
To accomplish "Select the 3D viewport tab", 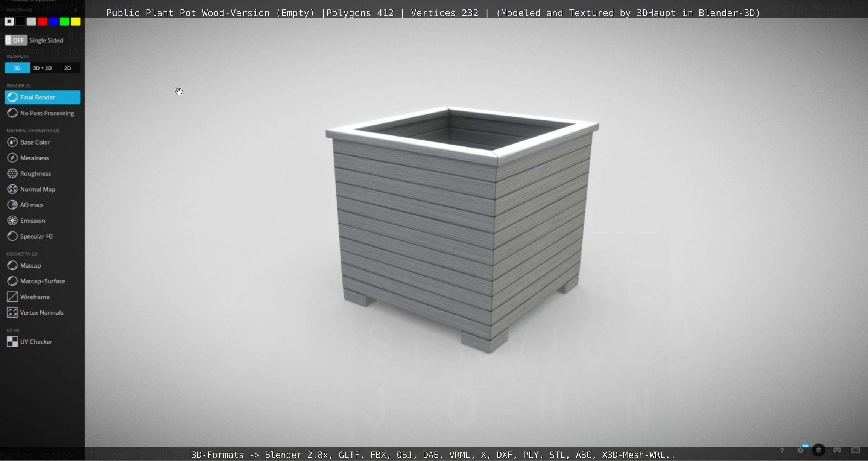I will 17,68.
